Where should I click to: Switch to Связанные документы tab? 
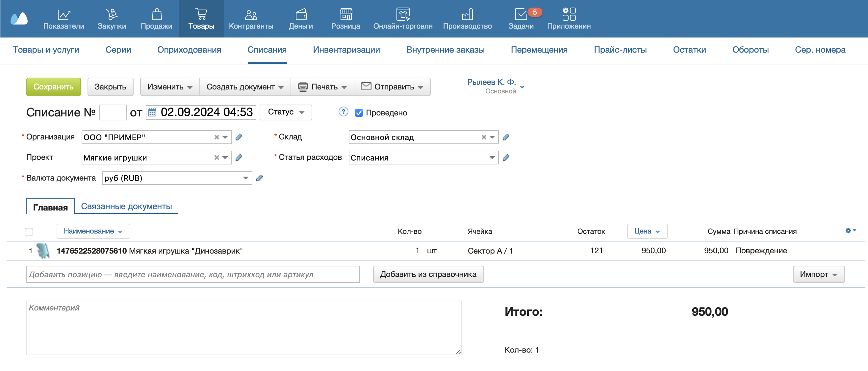tap(126, 206)
